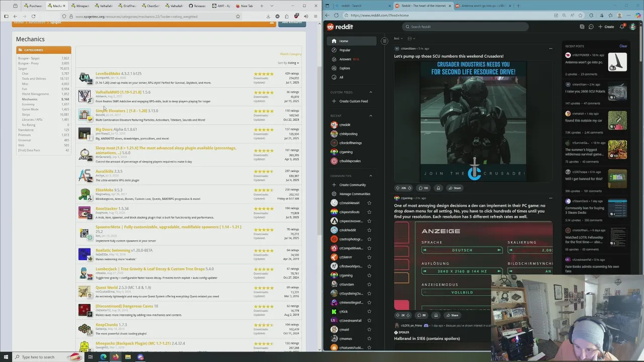Collapse Reddit sidebar with hamburger button
The image size is (644, 362).
[x=384, y=41]
